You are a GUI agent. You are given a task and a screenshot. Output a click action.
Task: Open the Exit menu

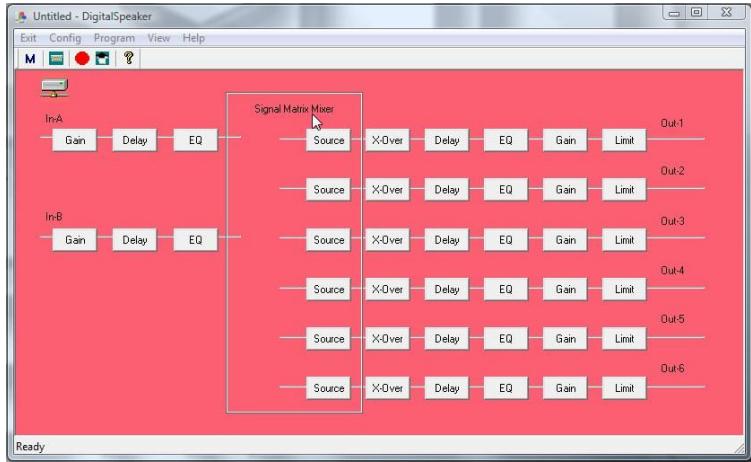coord(28,38)
